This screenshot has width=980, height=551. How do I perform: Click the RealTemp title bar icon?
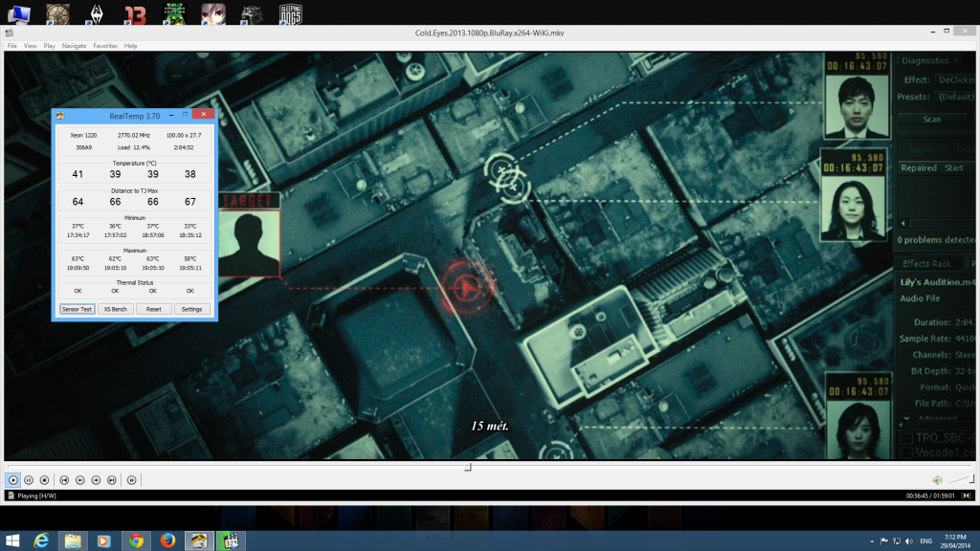point(60,116)
